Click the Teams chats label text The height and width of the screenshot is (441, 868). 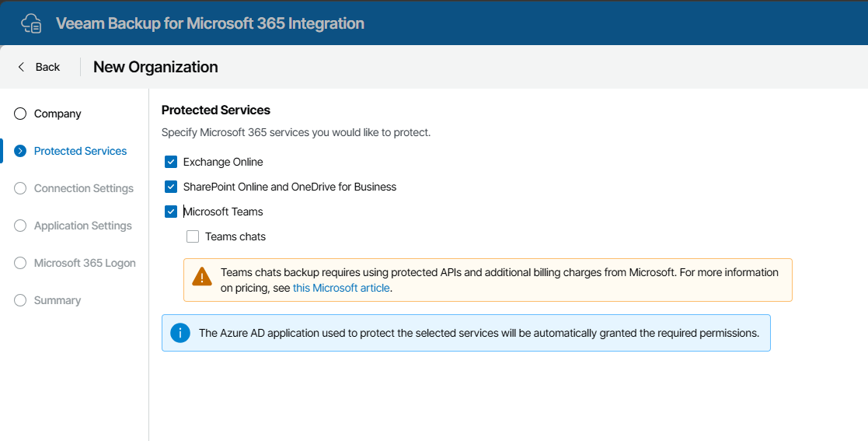tap(235, 236)
